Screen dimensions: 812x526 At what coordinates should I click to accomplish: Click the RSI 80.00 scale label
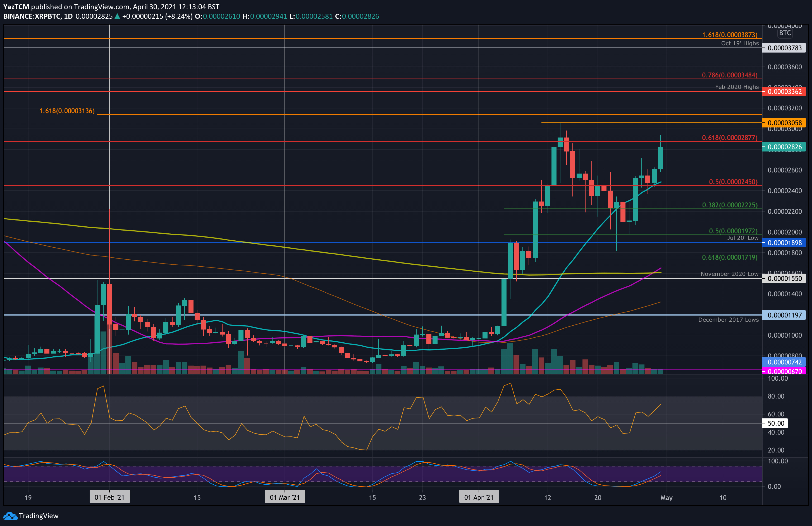pyautogui.click(x=776, y=396)
